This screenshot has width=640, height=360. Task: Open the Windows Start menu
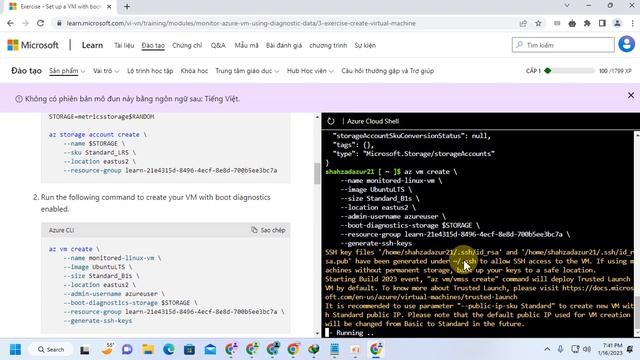pos(16,349)
